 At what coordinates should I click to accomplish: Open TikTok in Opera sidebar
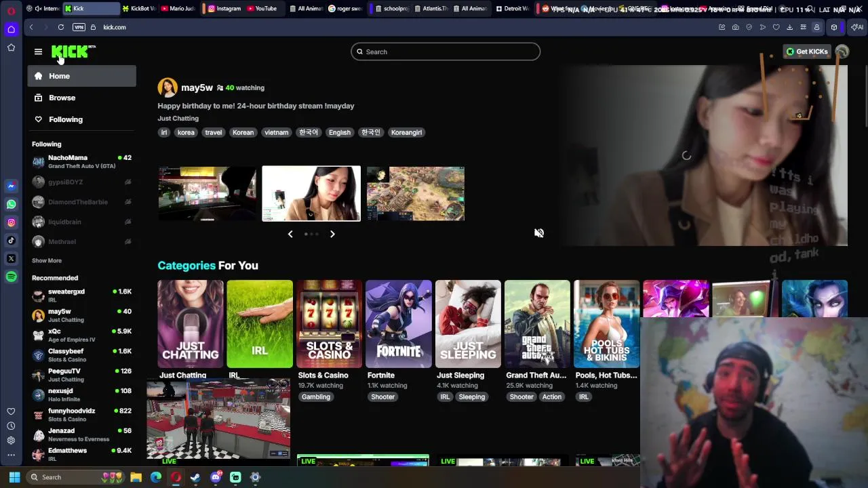(x=11, y=241)
